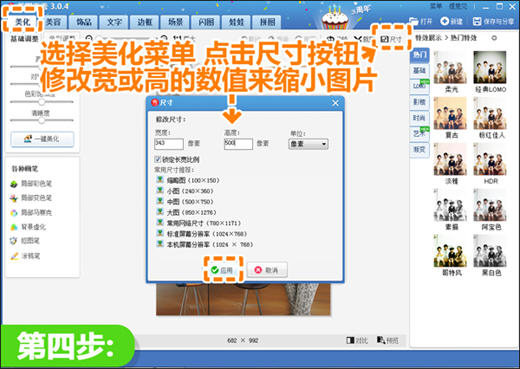Switch to the 拼图 tab
The image size is (520, 369).
pos(267,22)
